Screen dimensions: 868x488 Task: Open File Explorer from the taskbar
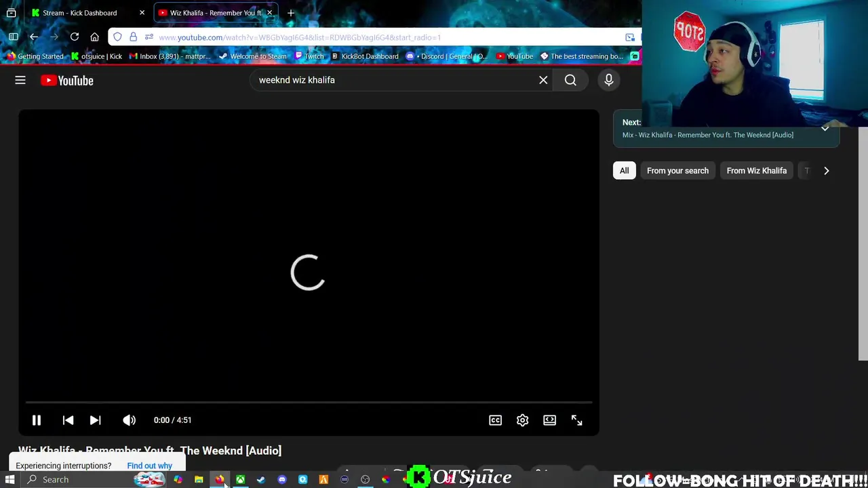pyautogui.click(x=199, y=480)
